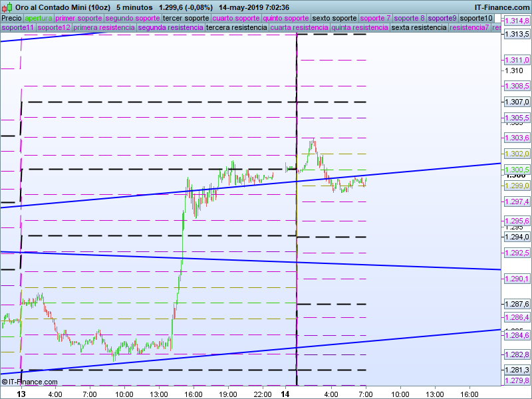The height and width of the screenshot is (399, 532).
Task: Open the primer soporte label
Action: click(78, 18)
